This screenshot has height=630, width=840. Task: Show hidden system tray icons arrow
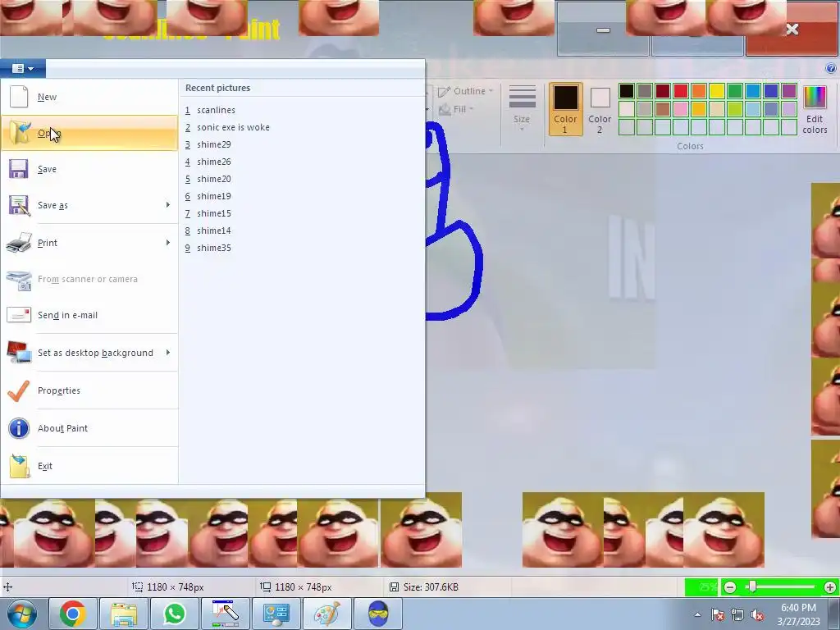click(697, 614)
